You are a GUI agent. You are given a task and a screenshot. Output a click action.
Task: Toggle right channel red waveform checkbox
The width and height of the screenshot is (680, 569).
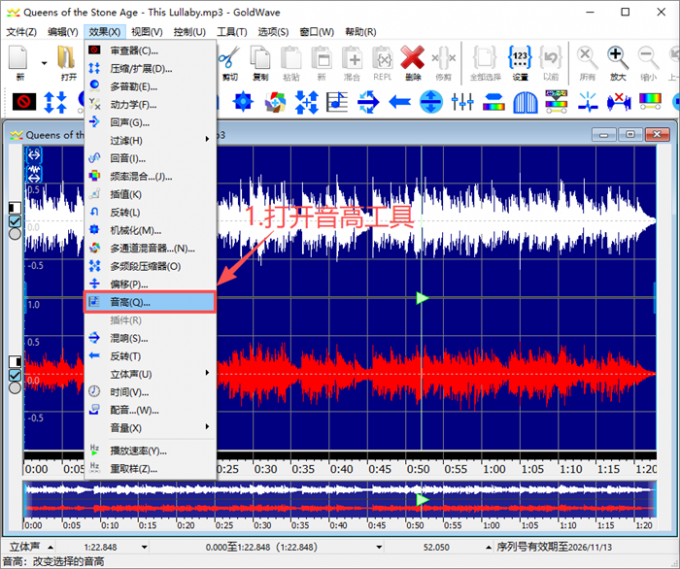click(15, 375)
